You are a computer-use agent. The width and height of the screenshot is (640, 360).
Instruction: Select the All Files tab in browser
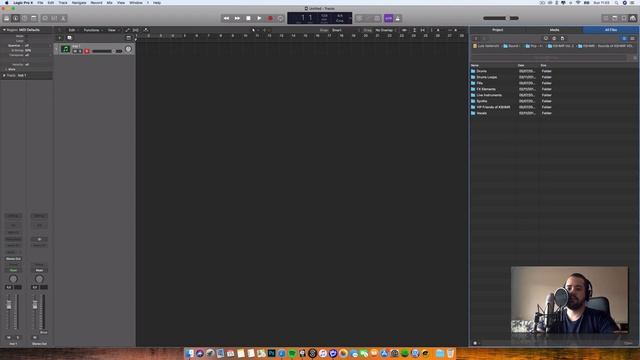point(611,30)
